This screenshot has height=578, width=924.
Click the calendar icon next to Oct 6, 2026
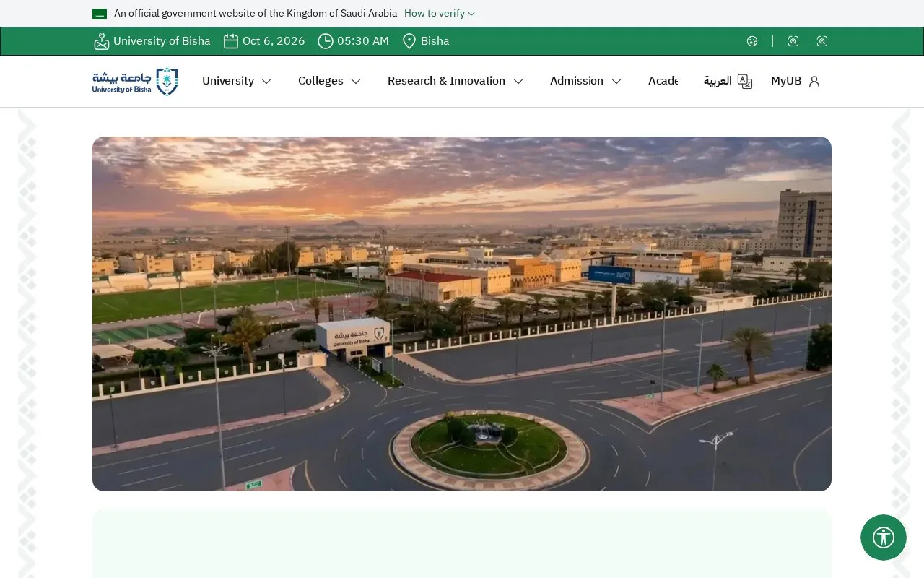231,41
